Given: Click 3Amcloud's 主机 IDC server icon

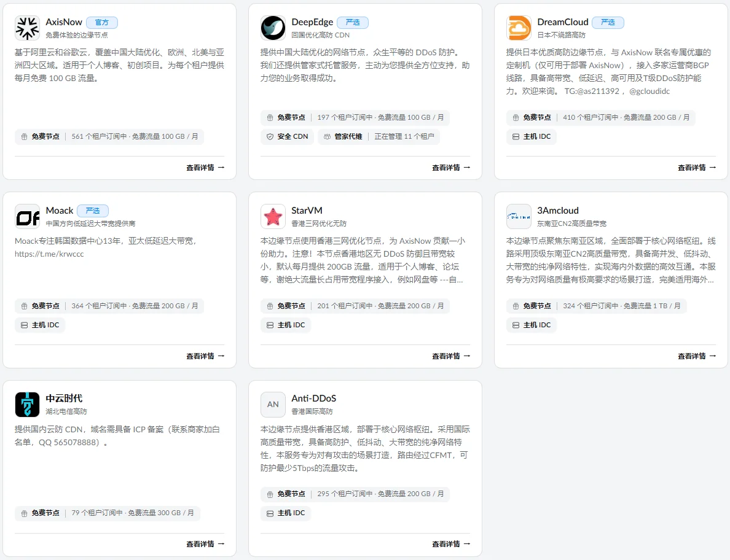Looking at the screenshot, I should click(516, 325).
